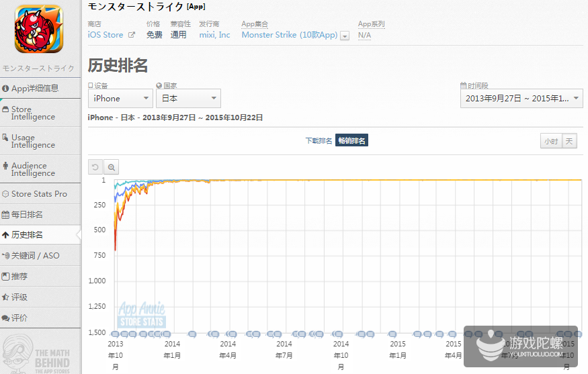The width and height of the screenshot is (588, 374).
Task: Click the person icon beside Audience Intelligence
Action: [x=5, y=166]
